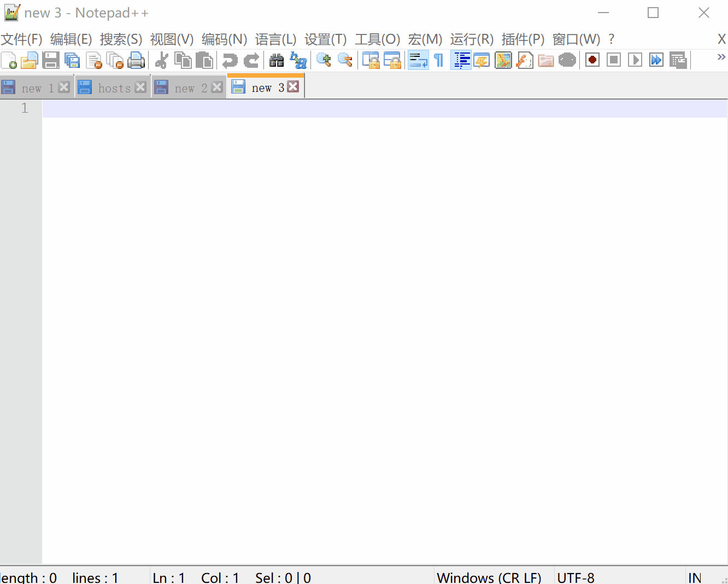
Task: Close the new 2 tab
Action: point(218,87)
